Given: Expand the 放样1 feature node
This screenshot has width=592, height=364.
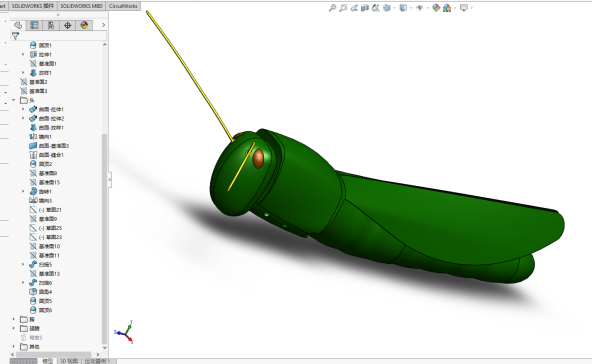Looking at the screenshot, I should click(23, 72).
